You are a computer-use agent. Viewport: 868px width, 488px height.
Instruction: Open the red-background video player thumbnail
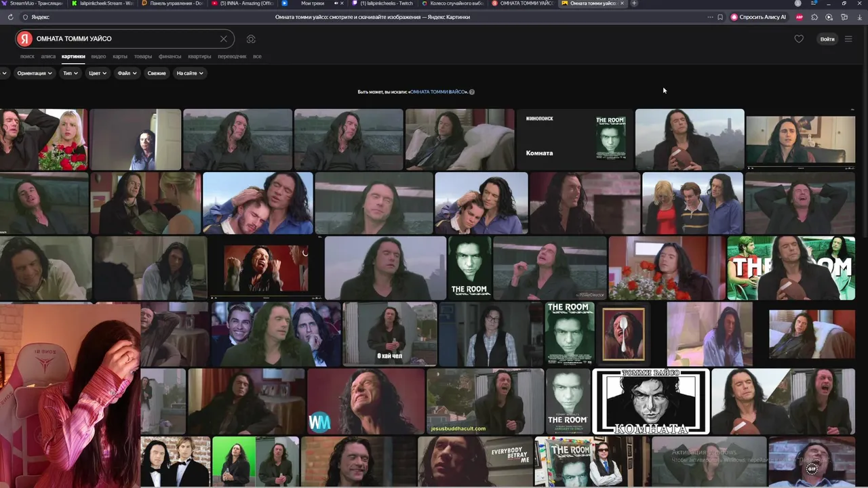[266, 268]
